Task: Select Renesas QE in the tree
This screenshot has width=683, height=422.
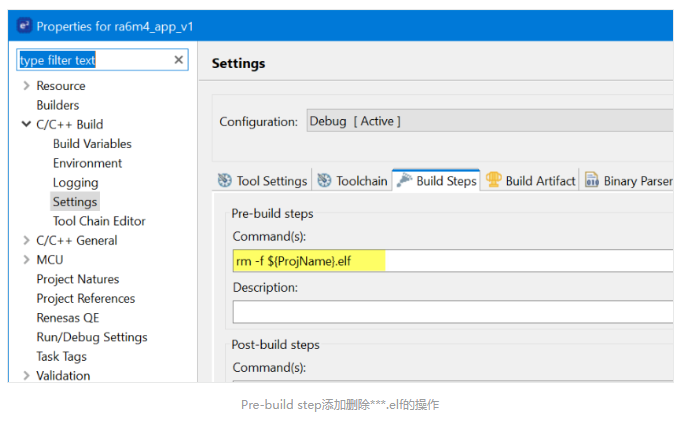Action: [68, 318]
